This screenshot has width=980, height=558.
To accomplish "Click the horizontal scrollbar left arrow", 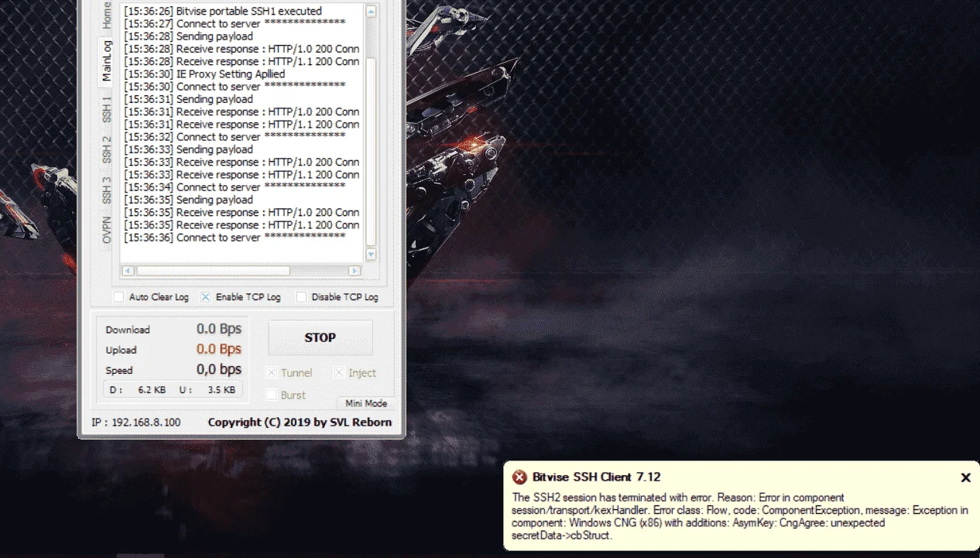I will (128, 271).
